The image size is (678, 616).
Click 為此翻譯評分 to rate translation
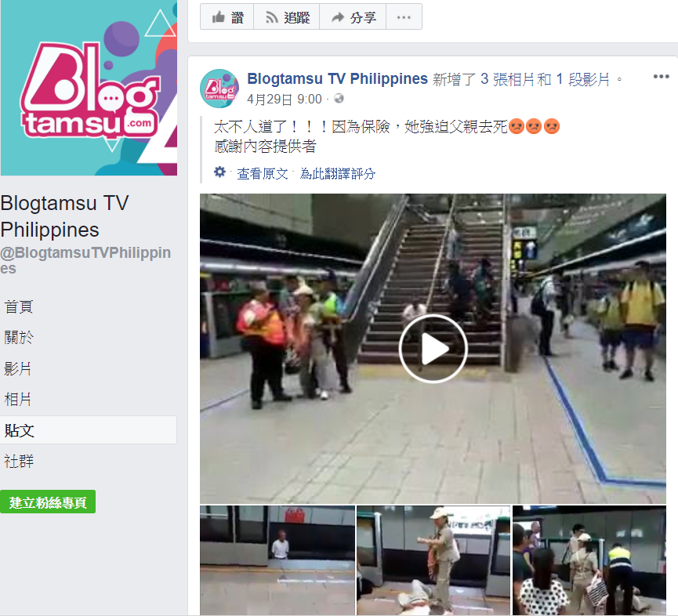pos(338,174)
